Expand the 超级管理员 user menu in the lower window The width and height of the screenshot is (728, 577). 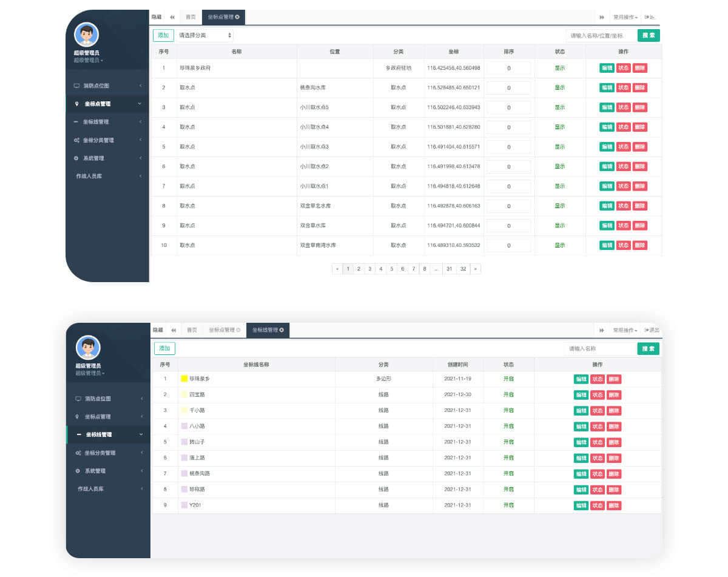pos(89,373)
